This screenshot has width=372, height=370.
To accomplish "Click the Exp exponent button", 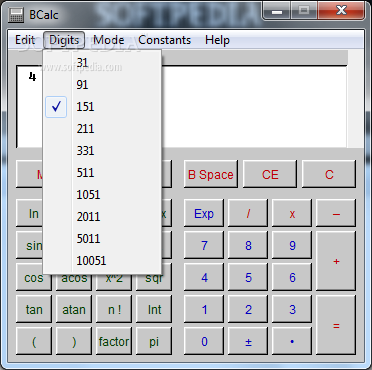I will coord(204,213).
